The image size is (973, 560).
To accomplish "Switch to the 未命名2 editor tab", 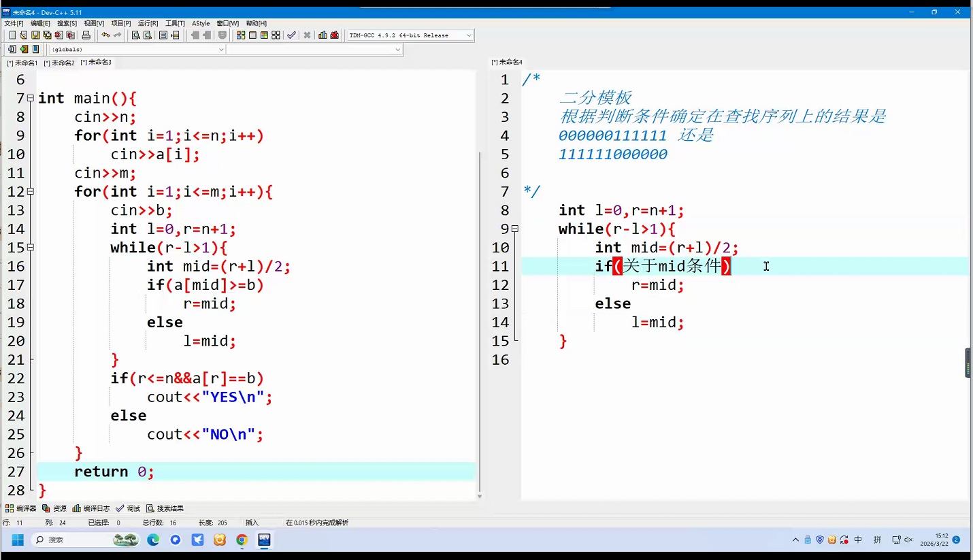I will [60, 63].
